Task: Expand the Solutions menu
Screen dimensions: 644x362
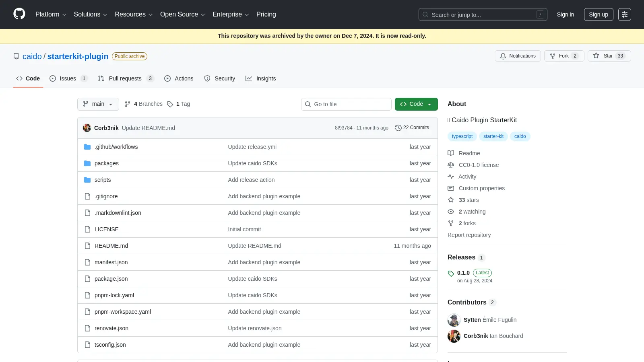Action: (x=91, y=14)
